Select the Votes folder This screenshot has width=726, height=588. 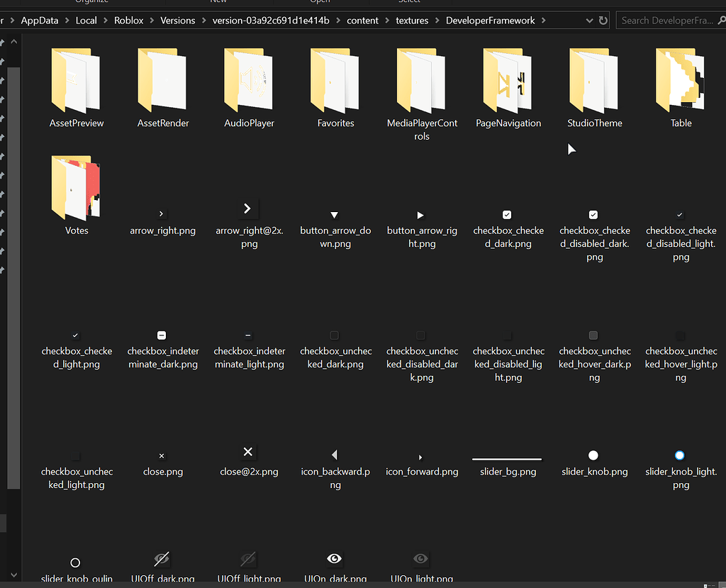(x=76, y=196)
